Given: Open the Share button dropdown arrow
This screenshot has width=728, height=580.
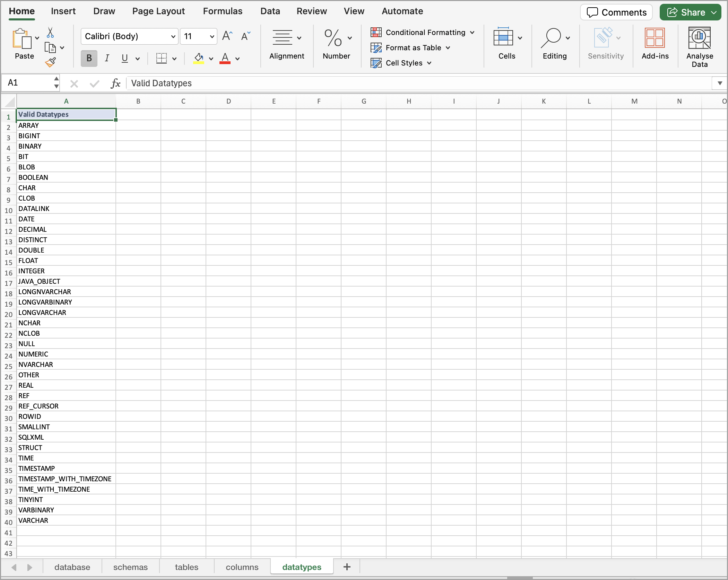Looking at the screenshot, I should click(x=714, y=12).
